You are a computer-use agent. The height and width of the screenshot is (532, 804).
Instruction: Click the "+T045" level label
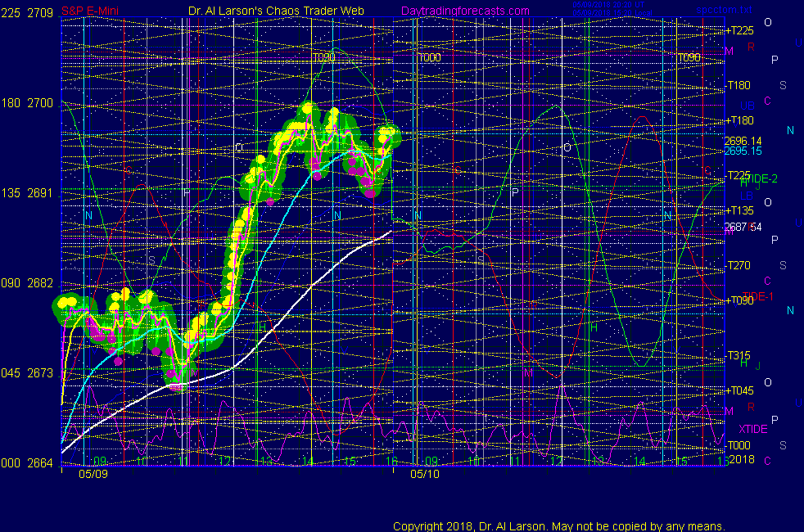tap(739, 390)
